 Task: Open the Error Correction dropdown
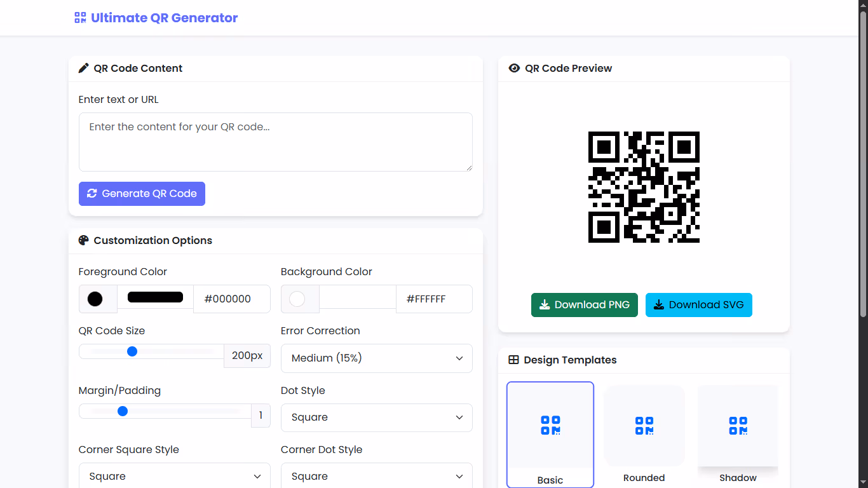[x=377, y=358]
